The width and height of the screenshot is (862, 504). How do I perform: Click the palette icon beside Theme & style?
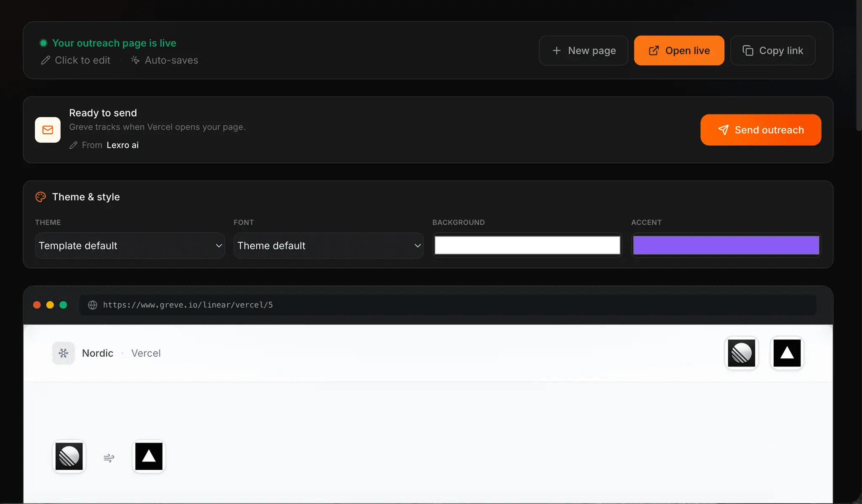point(40,197)
